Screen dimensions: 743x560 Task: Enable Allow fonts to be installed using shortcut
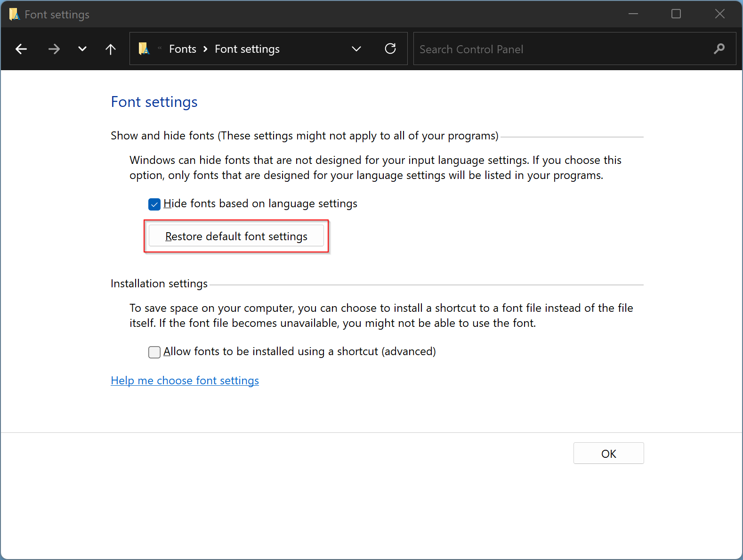[154, 352]
